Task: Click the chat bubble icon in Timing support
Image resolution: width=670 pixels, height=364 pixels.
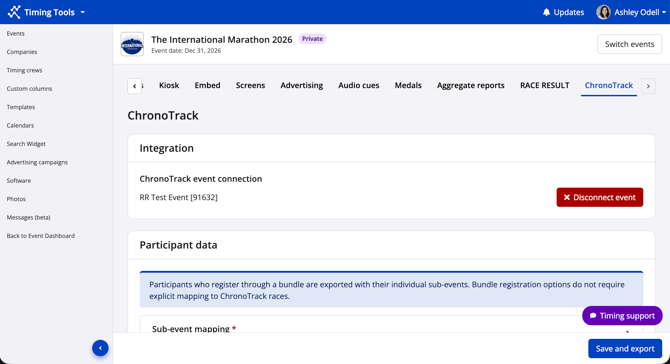Action: tap(593, 316)
